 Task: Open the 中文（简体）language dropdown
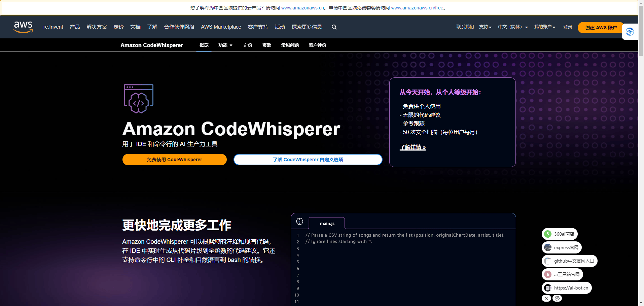point(512,27)
